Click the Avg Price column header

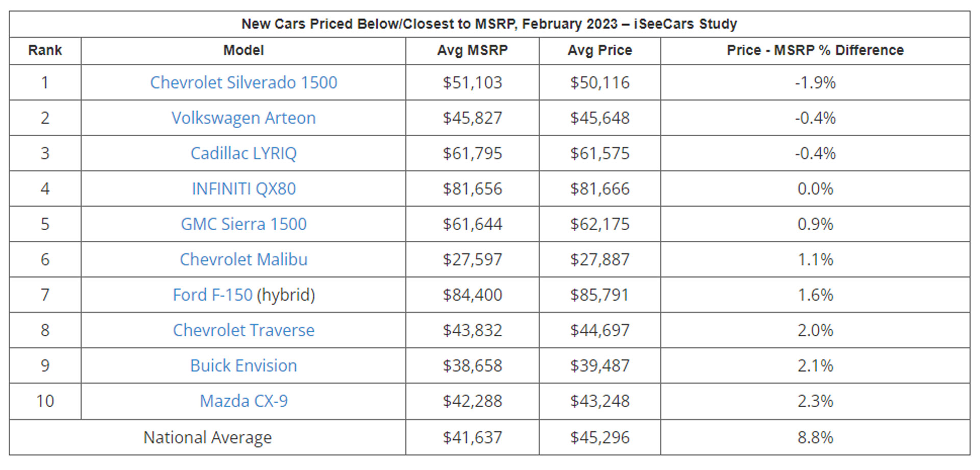point(600,51)
